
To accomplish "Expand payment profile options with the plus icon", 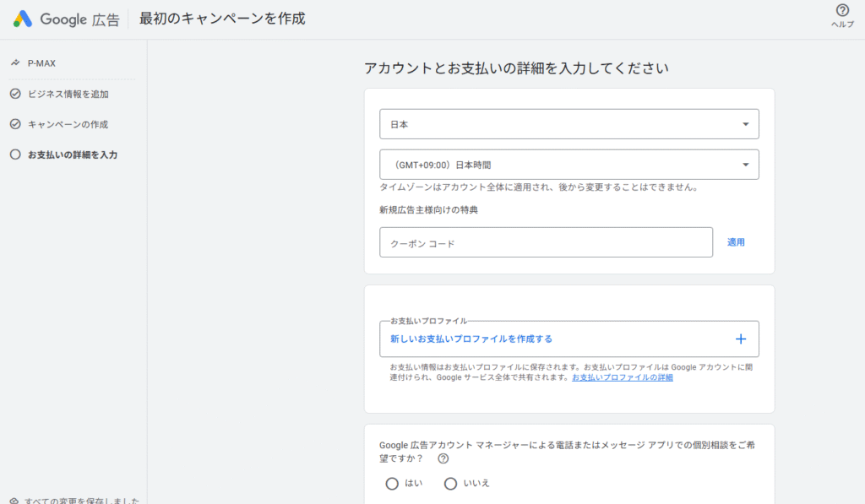I will point(741,338).
